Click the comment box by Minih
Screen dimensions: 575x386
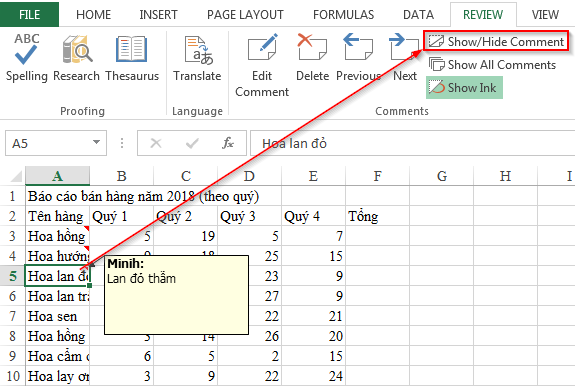pyautogui.click(x=176, y=295)
